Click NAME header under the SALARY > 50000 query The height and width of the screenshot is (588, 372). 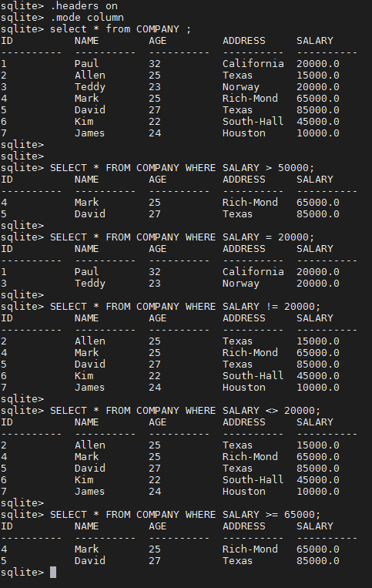click(x=86, y=180)
